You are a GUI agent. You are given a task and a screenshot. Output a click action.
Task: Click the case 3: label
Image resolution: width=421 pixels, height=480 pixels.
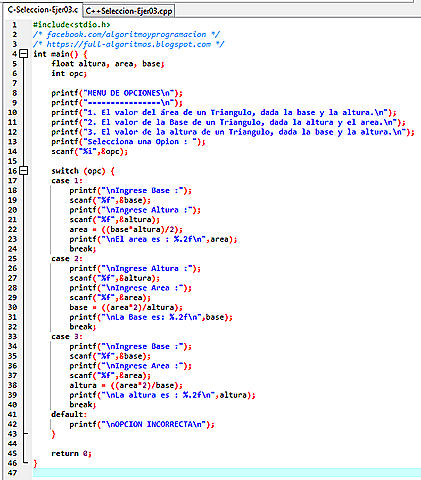pyautogui.click(x=67, y=337)
